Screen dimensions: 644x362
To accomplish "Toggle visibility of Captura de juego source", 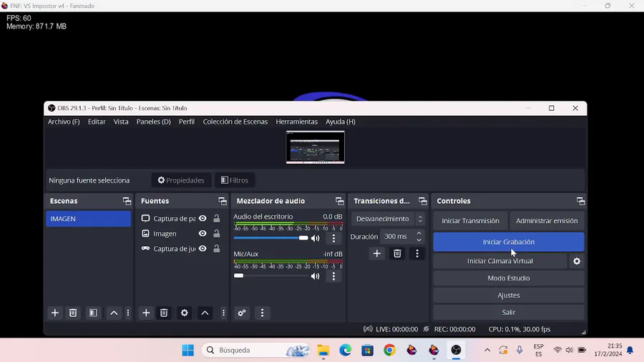I will (203, 249).
